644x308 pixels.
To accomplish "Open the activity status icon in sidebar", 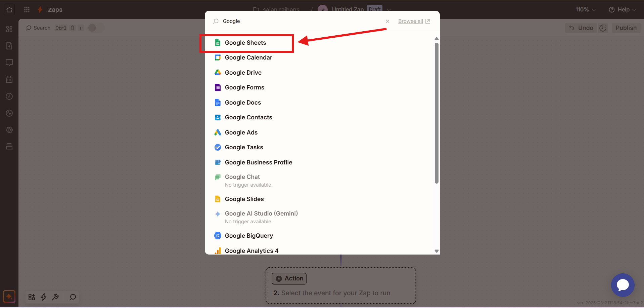I will tap(9, 113).
